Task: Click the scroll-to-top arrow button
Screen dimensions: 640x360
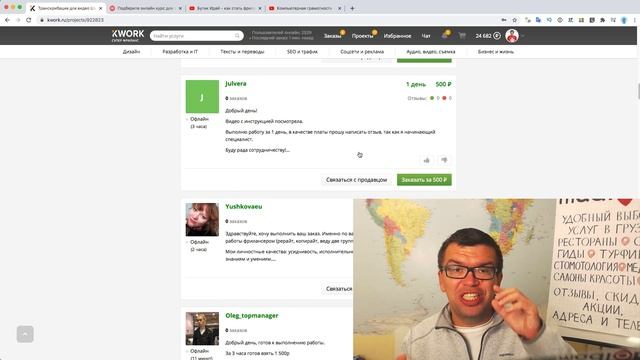Action: pyautogui.click(x=25, y=334)
